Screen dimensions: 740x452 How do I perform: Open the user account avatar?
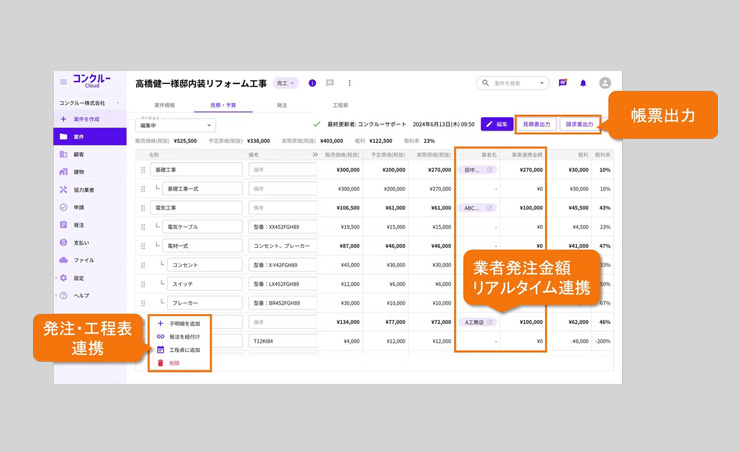(604, 84)
